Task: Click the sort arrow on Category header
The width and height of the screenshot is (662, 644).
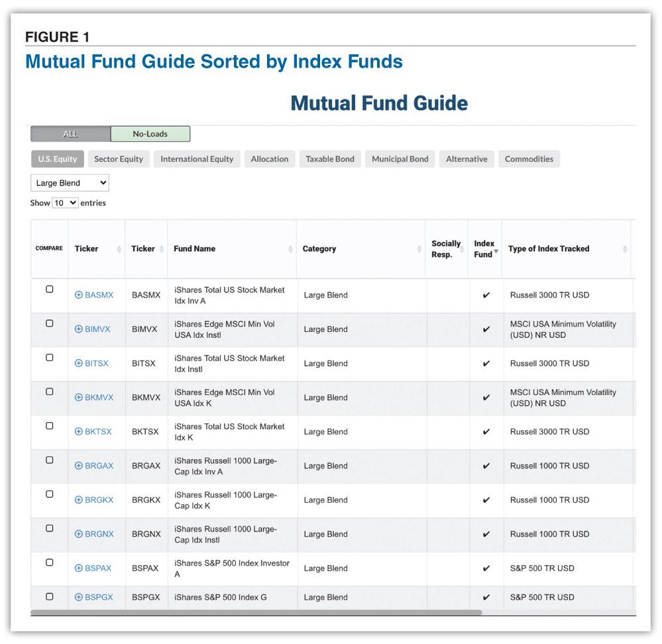Action: (x=419, y=248)
